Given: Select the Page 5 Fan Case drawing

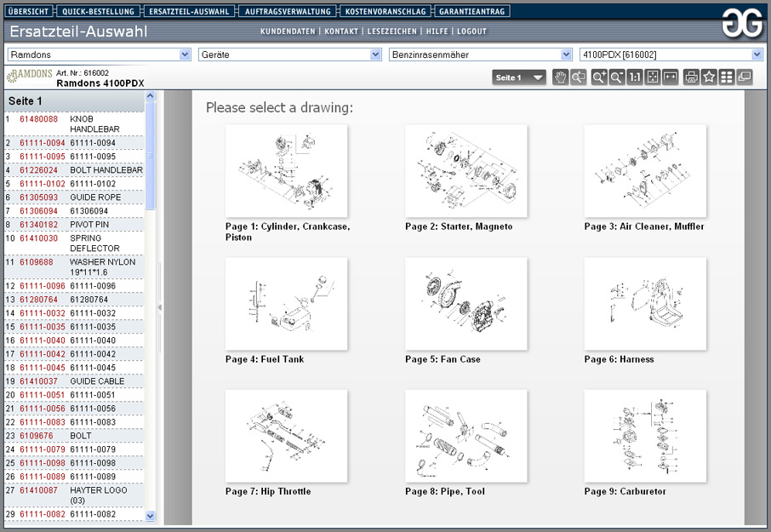Looking at the screenshot, I should [x=465, y=304].
